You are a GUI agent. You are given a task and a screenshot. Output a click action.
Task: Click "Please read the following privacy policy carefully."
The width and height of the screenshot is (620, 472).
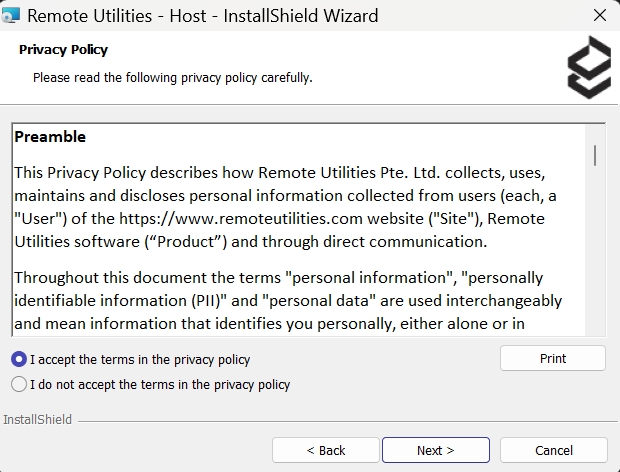[x=172, y=77]
